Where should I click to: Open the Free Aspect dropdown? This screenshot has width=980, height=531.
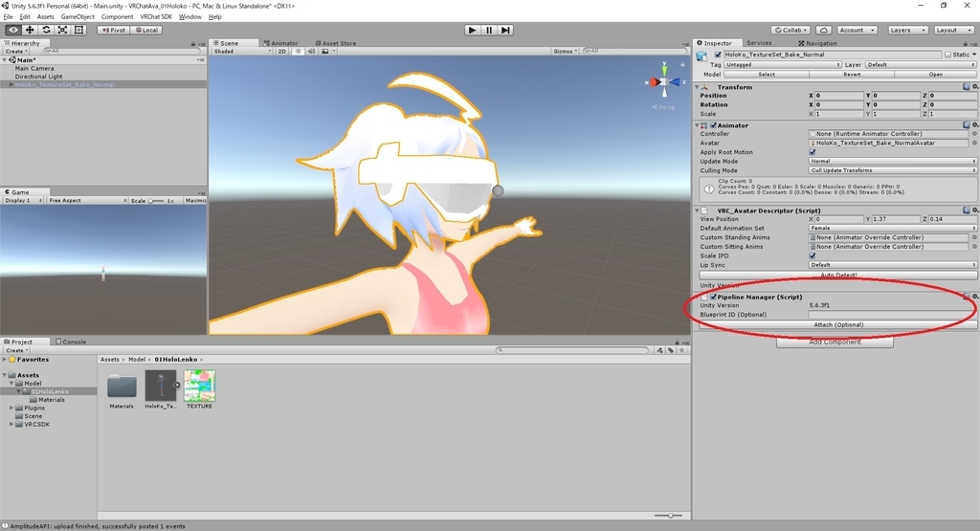tap(87, 201)
